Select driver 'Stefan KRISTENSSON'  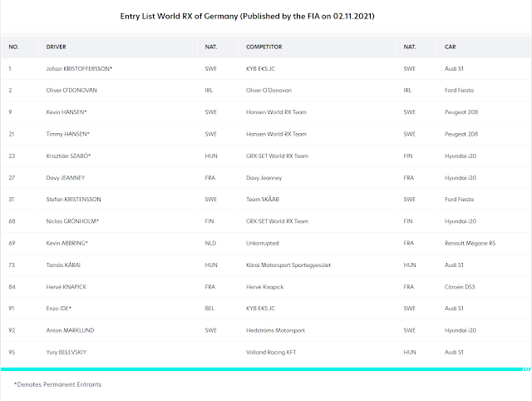[x=74, y=200]
